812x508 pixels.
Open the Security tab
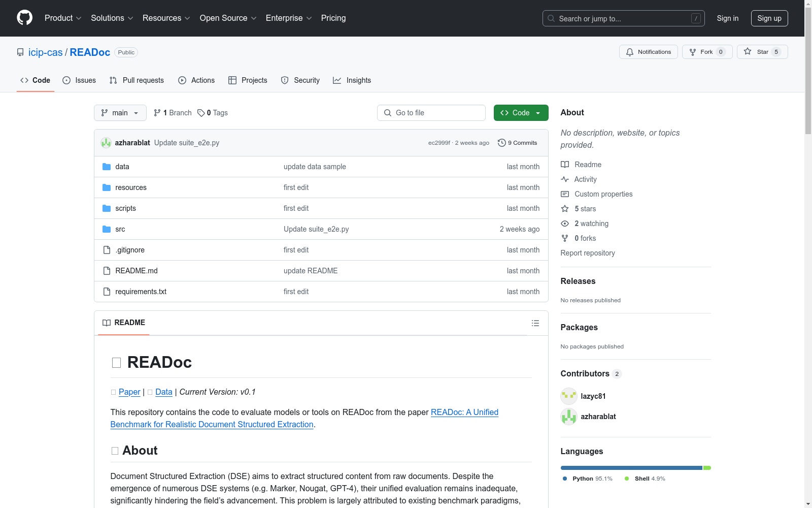300,80
